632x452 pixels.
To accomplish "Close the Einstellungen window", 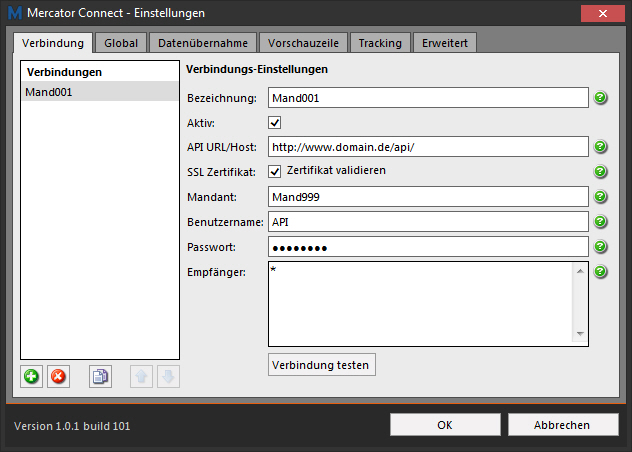I will click(x=603, y=13).
